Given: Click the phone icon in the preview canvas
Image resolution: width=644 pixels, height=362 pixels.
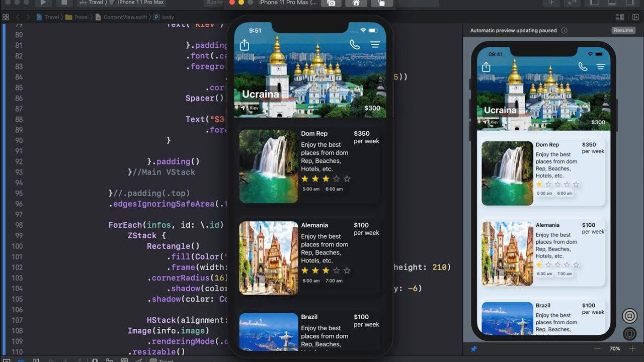Looking at the screenshot, I should 583,66.
